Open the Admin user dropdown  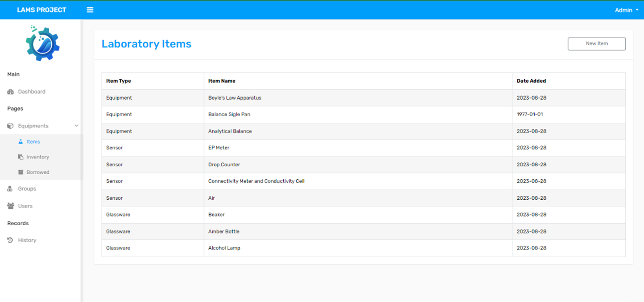[626, 10]
